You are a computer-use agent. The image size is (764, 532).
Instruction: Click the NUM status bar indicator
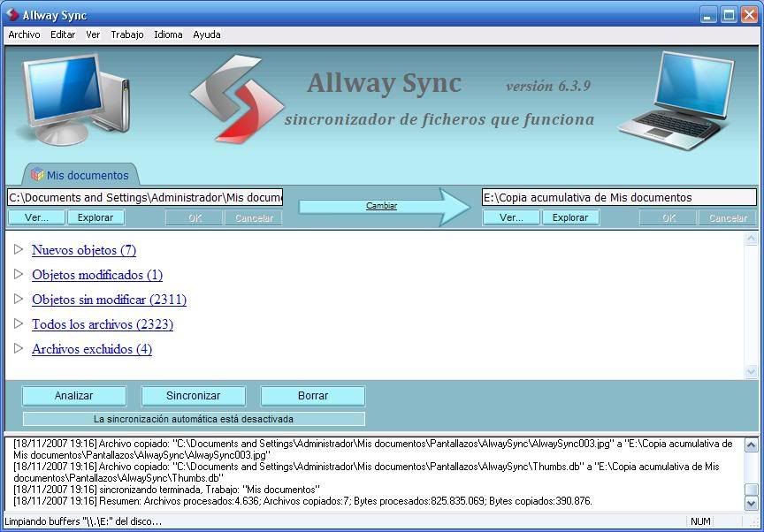point(700,521)
